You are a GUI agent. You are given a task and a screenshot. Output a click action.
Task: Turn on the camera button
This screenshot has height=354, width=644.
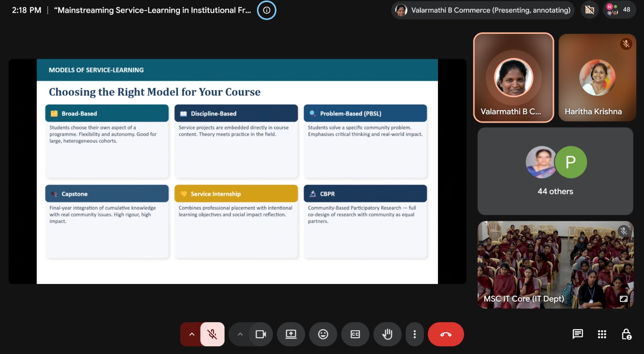[261, 334]
